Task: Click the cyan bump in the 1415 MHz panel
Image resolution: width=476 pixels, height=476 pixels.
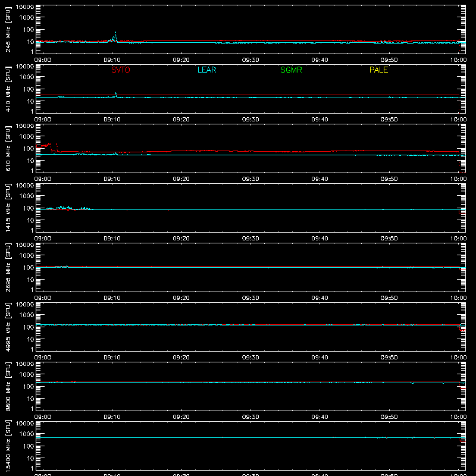Action: (69, 208)
